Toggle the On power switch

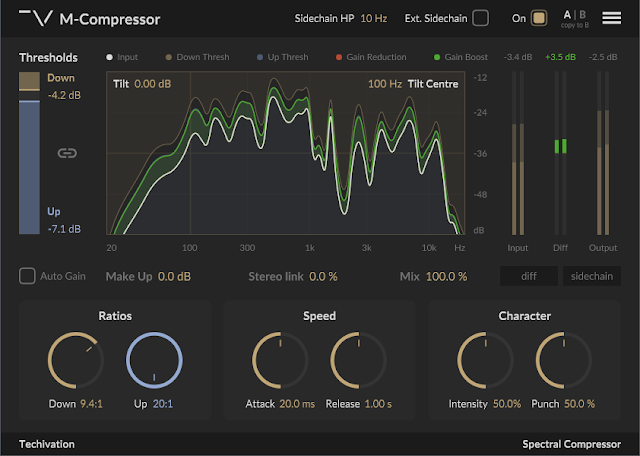coord(539,18)
